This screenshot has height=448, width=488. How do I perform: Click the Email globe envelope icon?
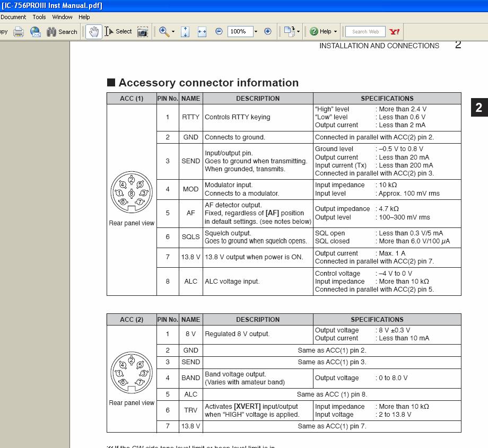pyautogui.click(x=36, y=32)
